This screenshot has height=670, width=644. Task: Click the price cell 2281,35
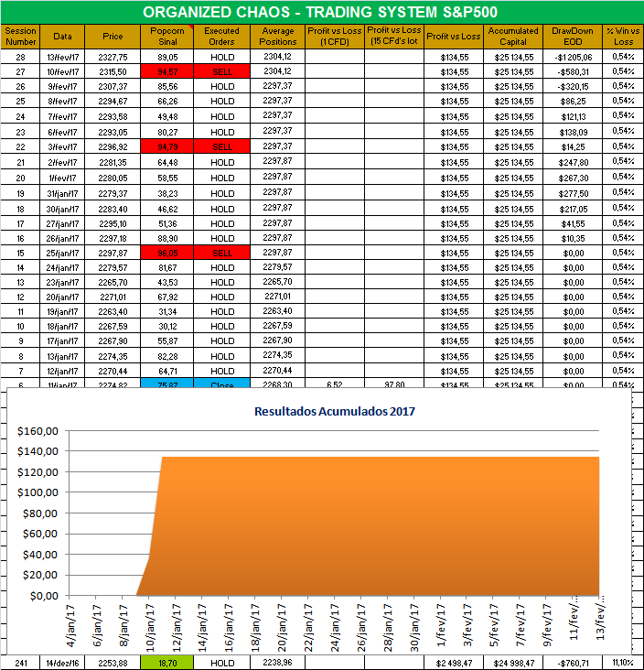(x=113, y=162)
